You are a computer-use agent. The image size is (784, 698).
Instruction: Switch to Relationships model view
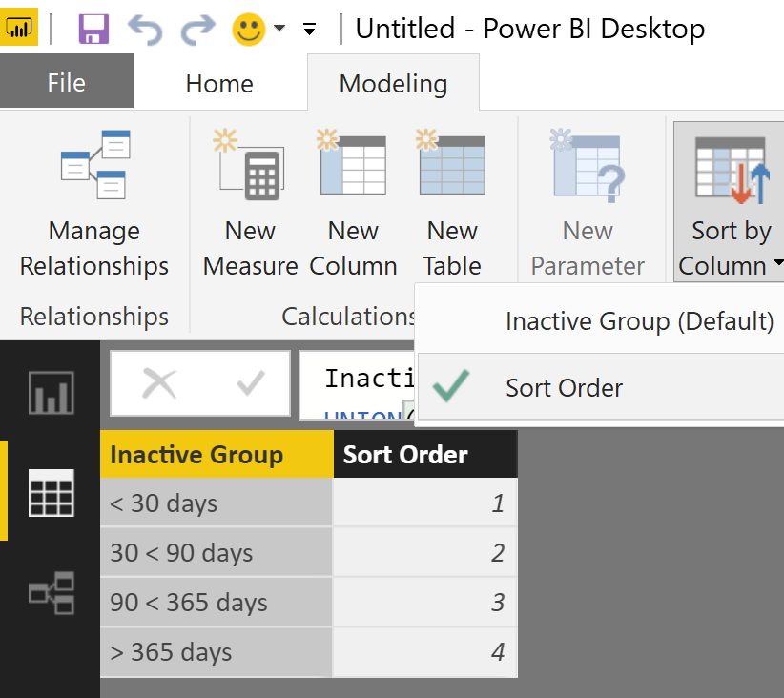(x=51, y=593)
